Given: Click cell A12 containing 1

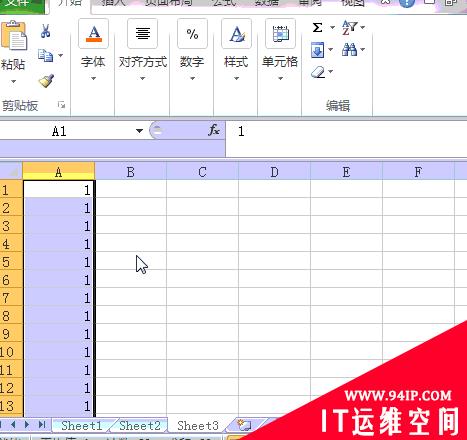Looking at the screenshot, I should (59, 388).
